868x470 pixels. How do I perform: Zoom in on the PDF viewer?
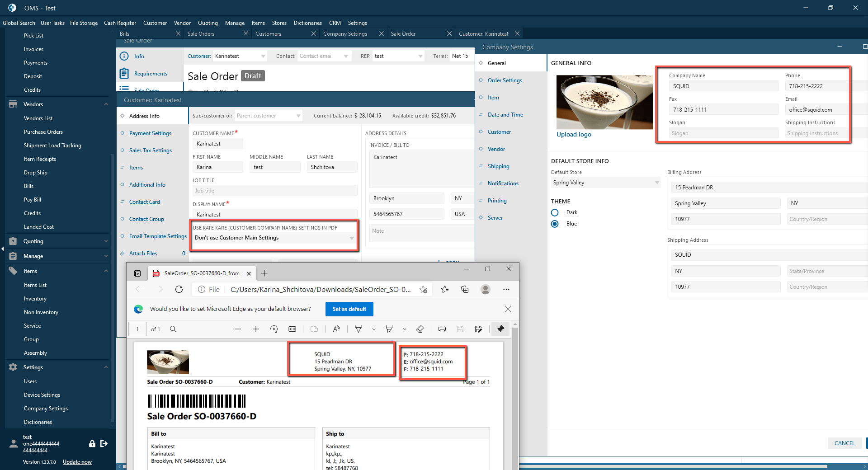[x=256, y=329]
